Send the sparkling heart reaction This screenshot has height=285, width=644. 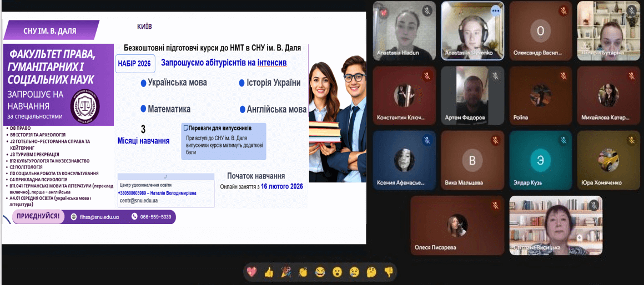click(x=251, y=272)
